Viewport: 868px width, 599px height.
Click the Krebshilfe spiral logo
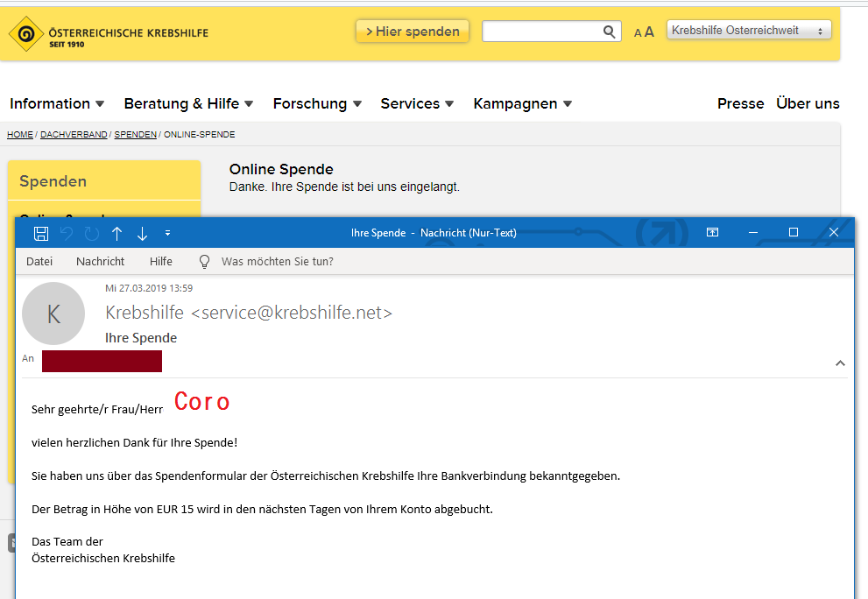[x=25, y=34]
